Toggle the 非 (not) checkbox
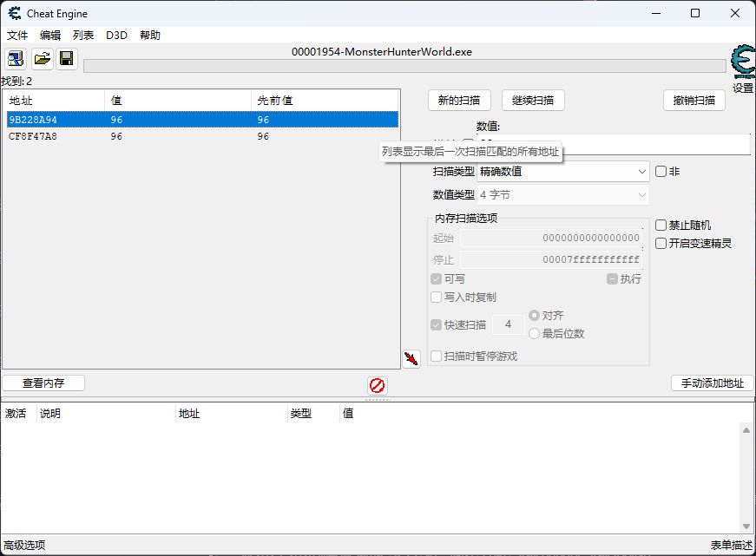756x556 pixels. pyautogui.click(x=661, y=172)
